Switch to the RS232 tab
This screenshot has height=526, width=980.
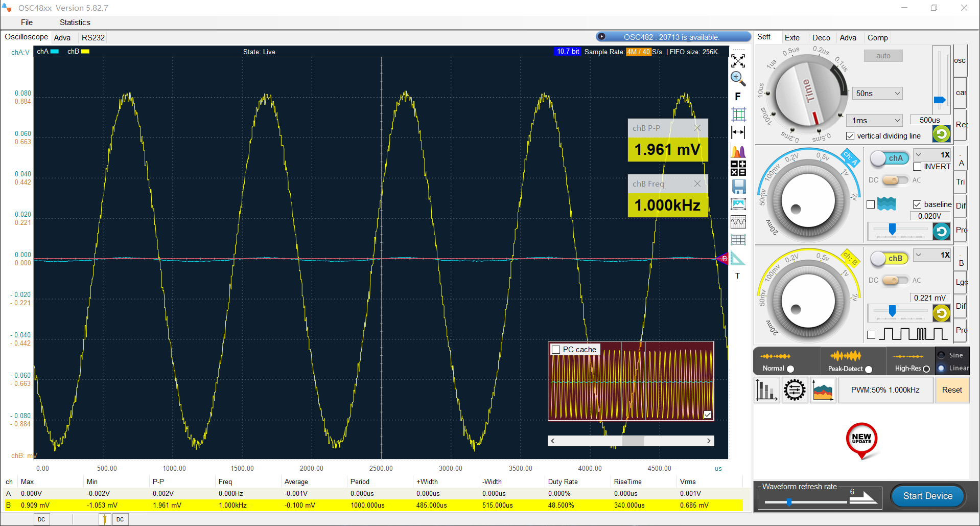(x=93, y=38)
